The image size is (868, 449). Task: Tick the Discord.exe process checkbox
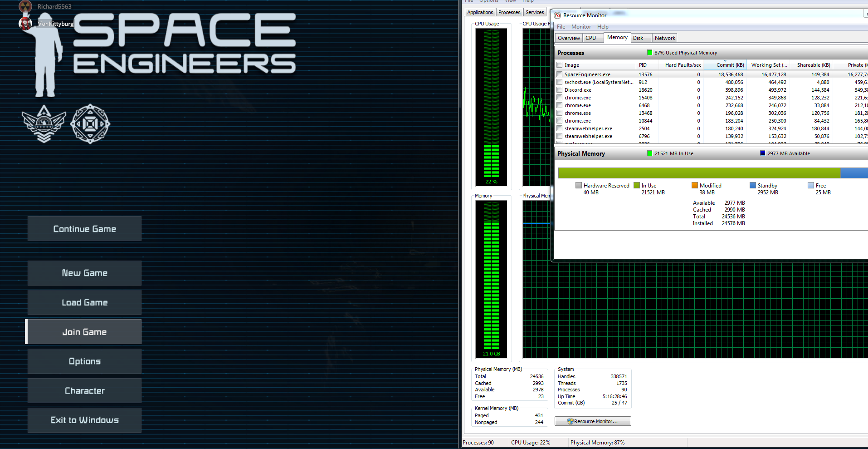coord(560,90)
